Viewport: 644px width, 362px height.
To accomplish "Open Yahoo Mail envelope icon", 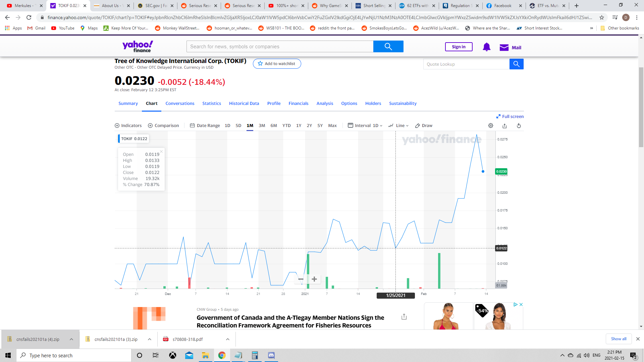I will 504,48.
